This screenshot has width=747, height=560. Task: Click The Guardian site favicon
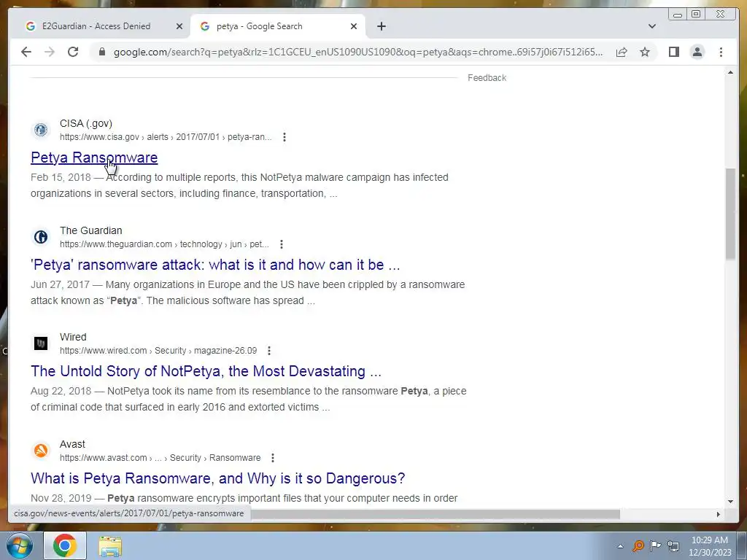(41, 237)
